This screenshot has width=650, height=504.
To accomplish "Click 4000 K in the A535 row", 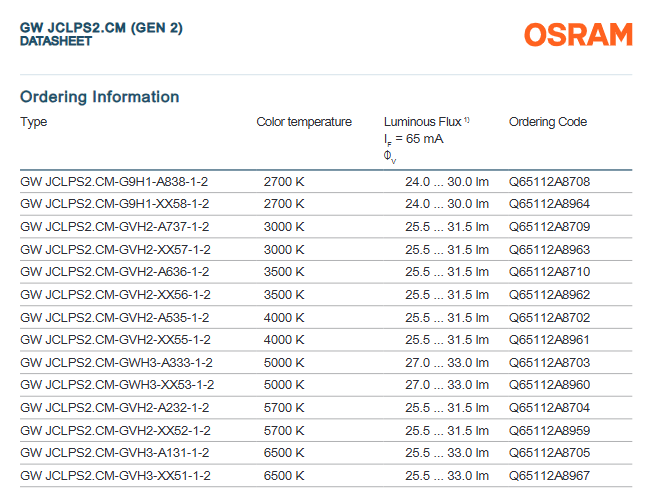I will [x=284, y=317].
